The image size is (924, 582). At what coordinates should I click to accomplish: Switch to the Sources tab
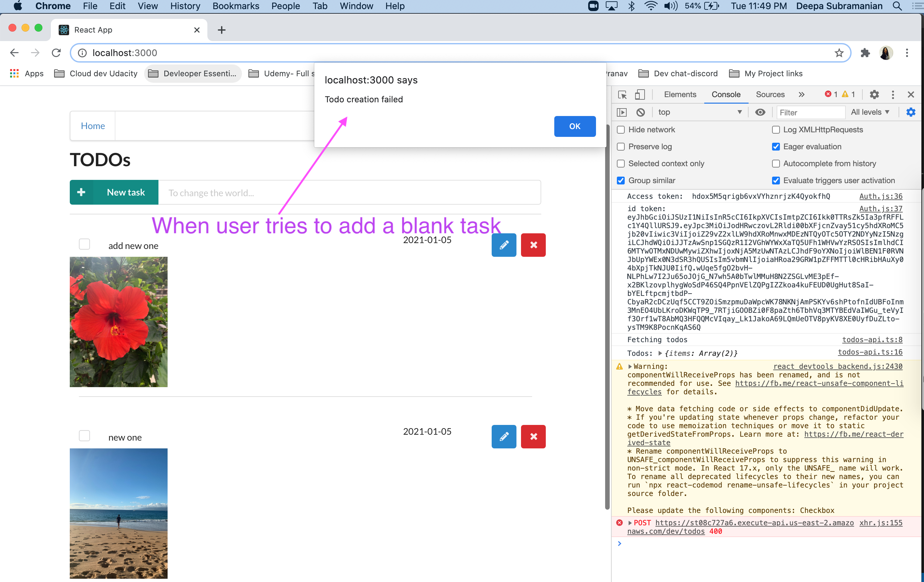coord(770,94)
